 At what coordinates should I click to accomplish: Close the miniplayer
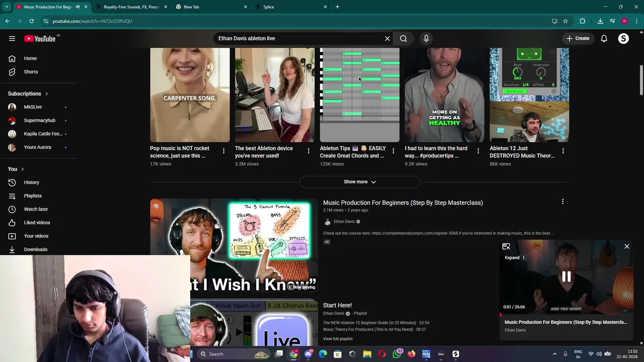tap(627, 246)
